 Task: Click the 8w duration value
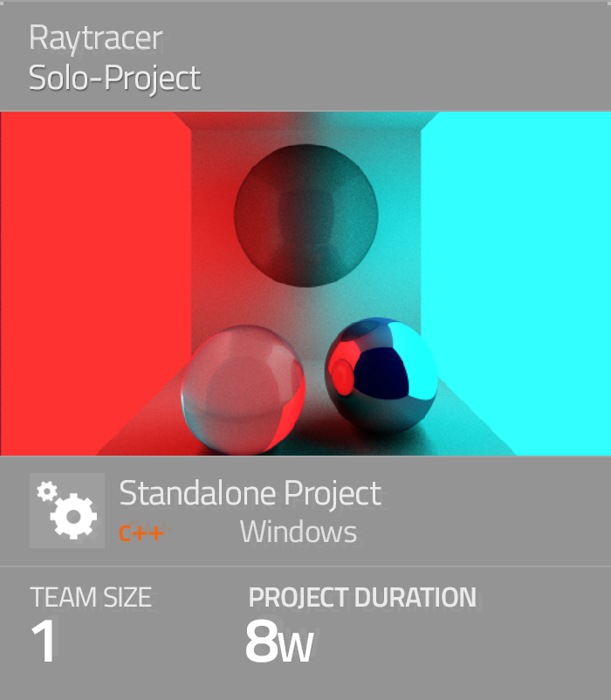point(278,643)
